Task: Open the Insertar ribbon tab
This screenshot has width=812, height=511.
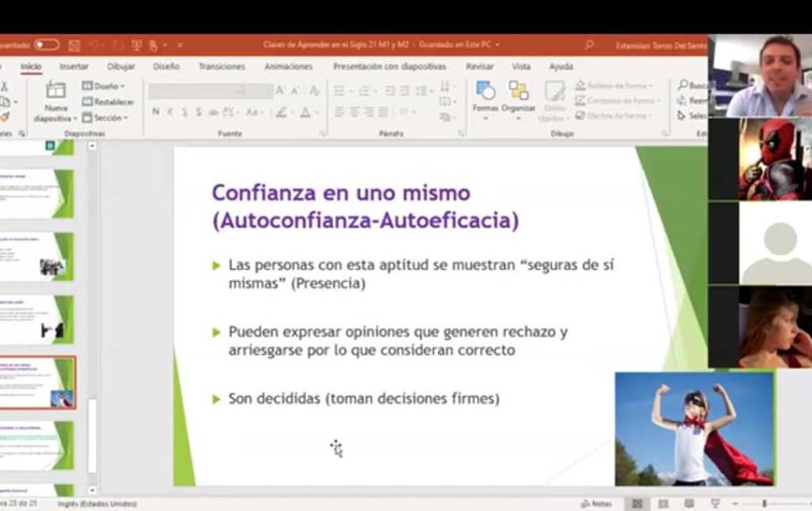Action: click(74, 67)
